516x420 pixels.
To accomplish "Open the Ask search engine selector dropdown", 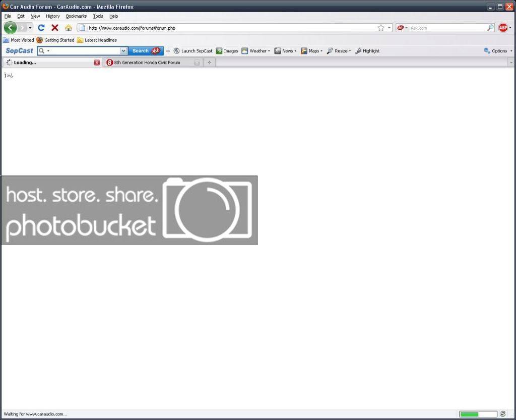I will point(402,28).
